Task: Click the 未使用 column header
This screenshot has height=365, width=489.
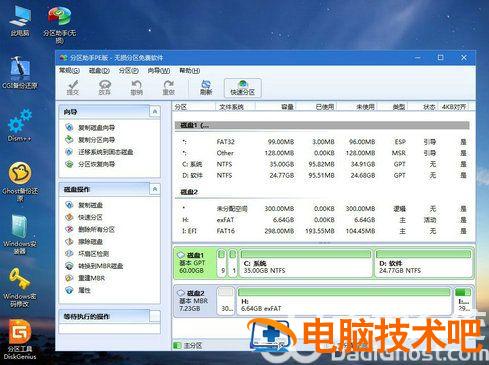Action: click(x=357, y=107)
